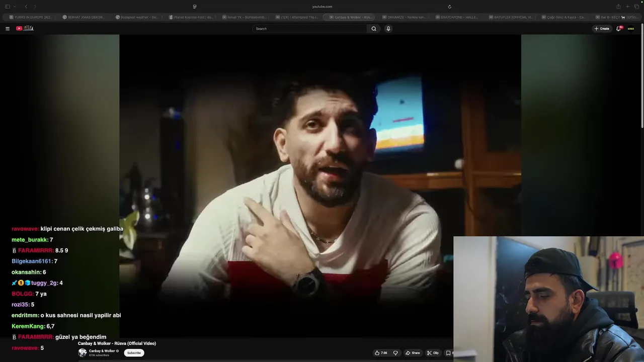
Task: Switch to Çağrı Sinci & Kayra tab
Action: click(562, 17)
